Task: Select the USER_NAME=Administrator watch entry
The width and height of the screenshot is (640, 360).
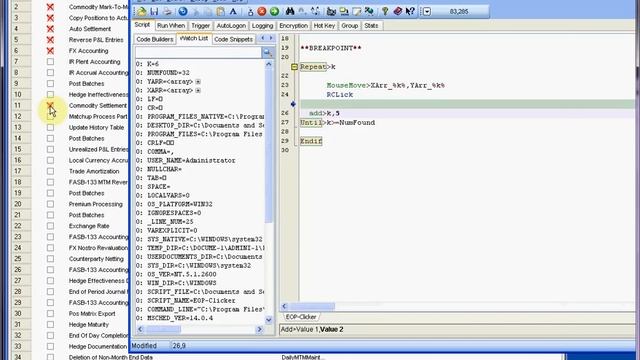Action: (191, 160)
